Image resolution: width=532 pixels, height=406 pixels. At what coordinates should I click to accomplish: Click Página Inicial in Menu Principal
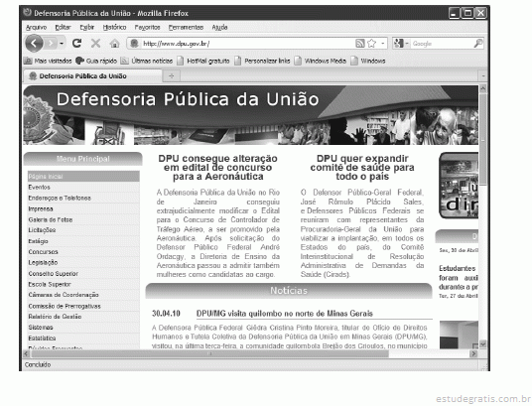[x=83, y=176]
